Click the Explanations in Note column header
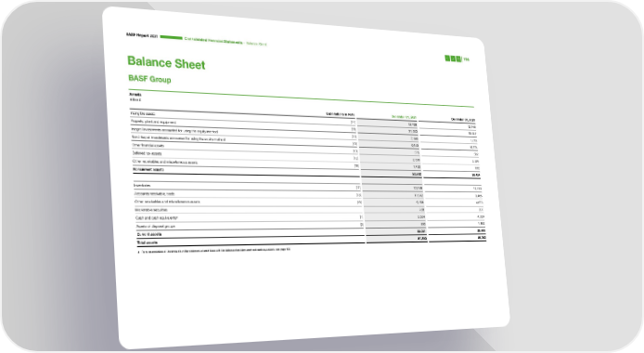The image size is (644, 353). pos(341,114)
